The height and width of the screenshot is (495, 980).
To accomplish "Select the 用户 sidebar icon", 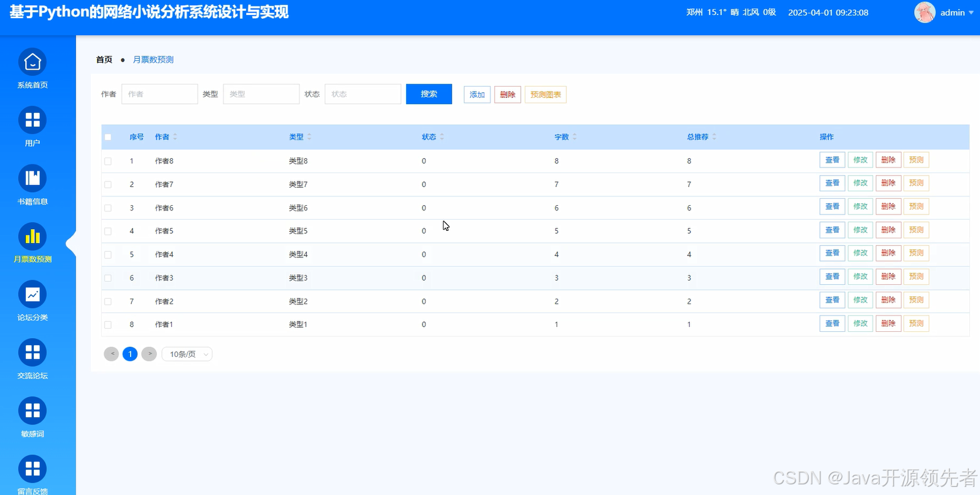I will 32,125.
